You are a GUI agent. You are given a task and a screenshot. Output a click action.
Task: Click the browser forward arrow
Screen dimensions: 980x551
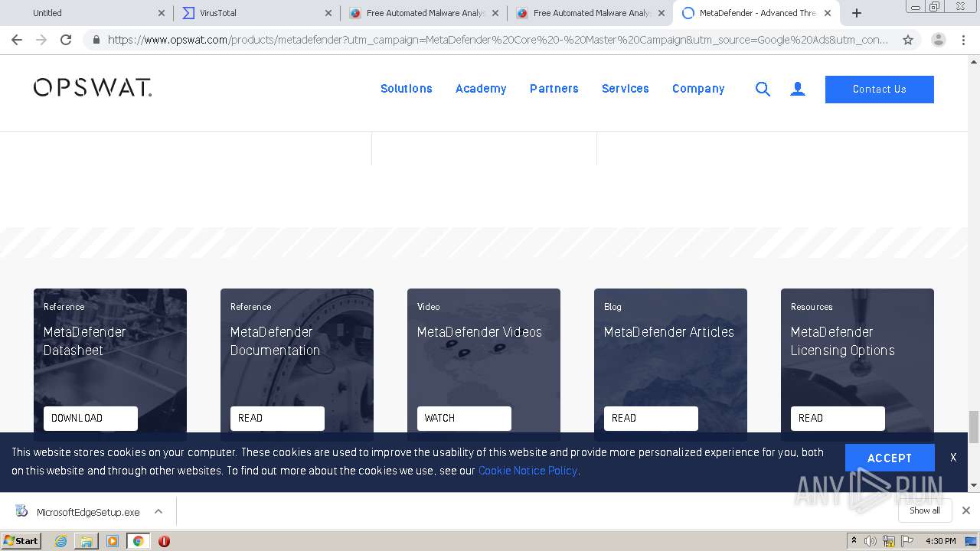tap(41, 40)
